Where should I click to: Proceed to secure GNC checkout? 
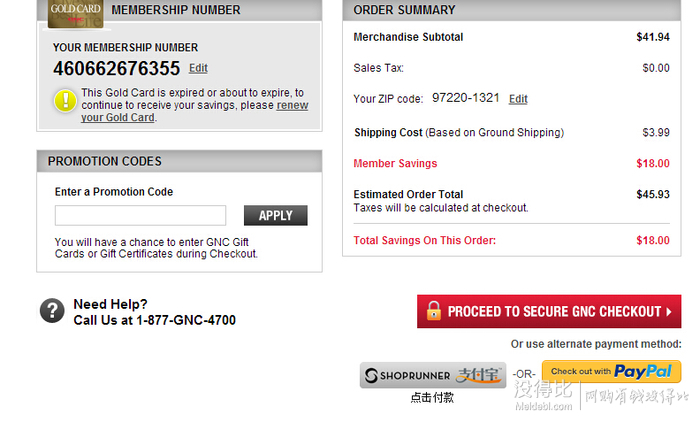tap(549, 311)
